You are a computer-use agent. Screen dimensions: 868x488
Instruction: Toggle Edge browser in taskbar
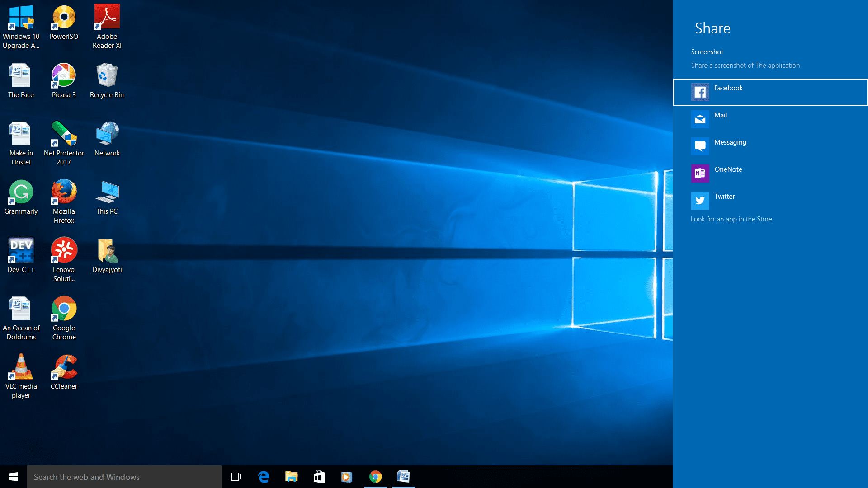click(x=264, y=477)
